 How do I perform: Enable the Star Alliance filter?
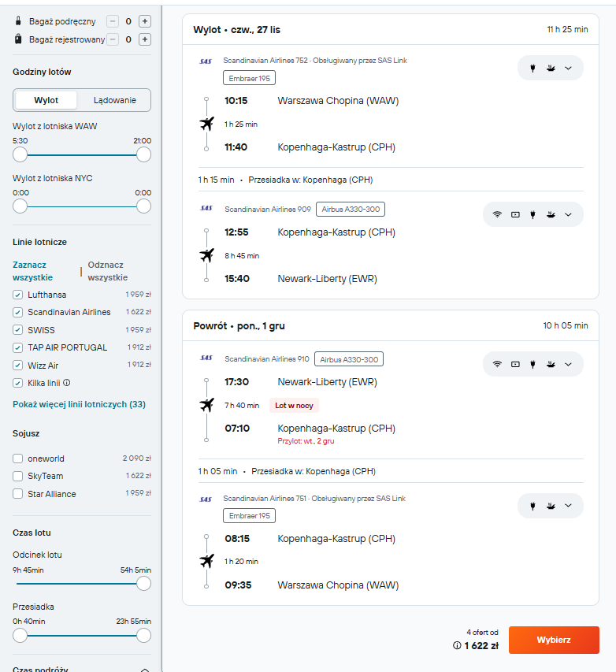(x=17, y=494)
